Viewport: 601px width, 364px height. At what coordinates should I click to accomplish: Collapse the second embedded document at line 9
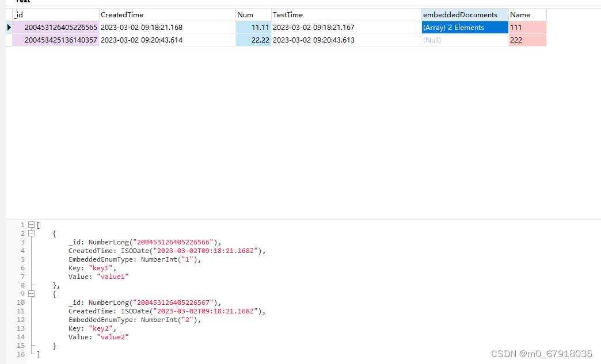[31, 293]
